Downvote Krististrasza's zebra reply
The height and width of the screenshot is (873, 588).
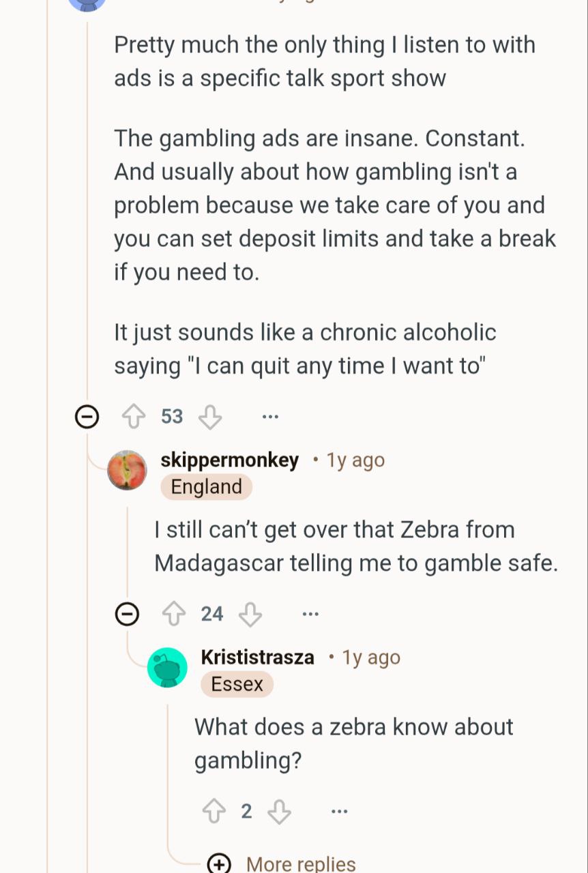pos(279,811)
